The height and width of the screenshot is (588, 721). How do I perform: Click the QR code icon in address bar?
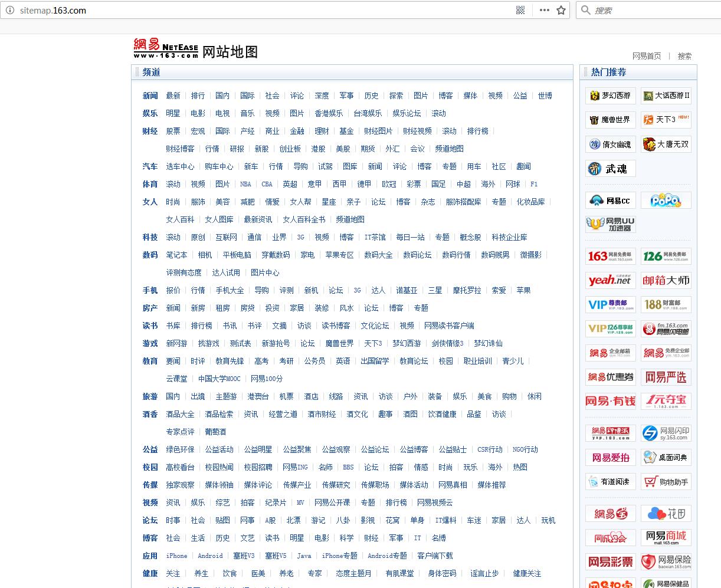point(520,10)
